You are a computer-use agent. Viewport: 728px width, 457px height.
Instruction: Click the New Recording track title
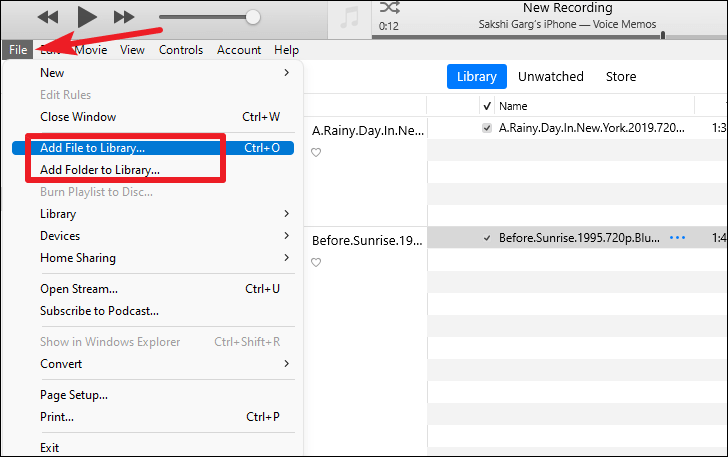tap(567, 7)
